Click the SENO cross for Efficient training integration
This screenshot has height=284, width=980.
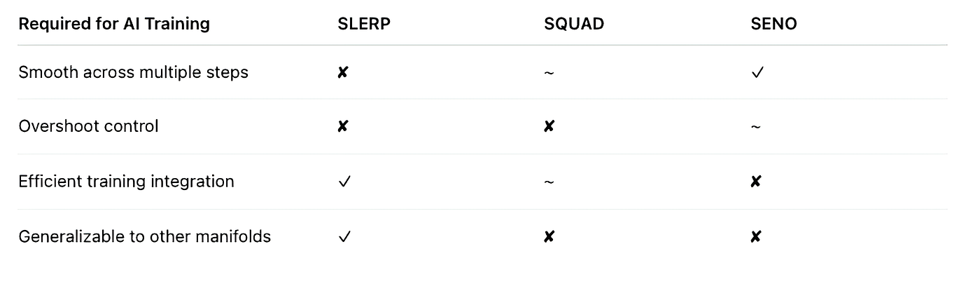tap(756, 182)
